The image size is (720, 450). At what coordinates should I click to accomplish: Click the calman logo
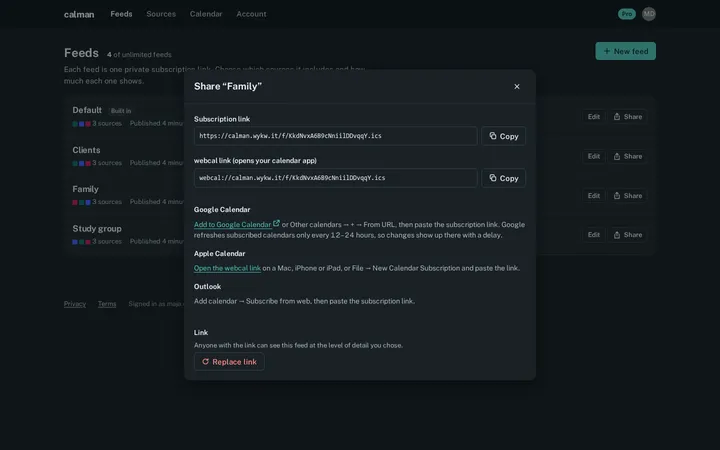coord(79,14)
